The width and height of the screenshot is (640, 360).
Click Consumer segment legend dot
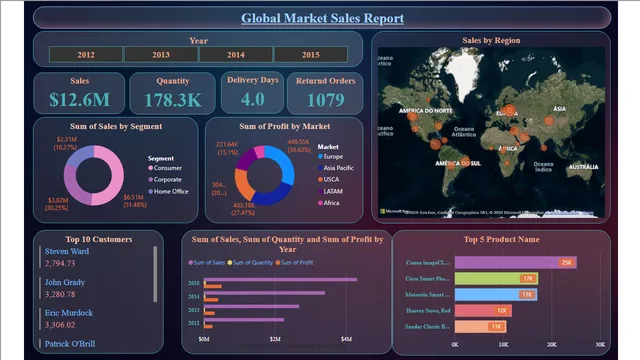(x=151, y=168)
